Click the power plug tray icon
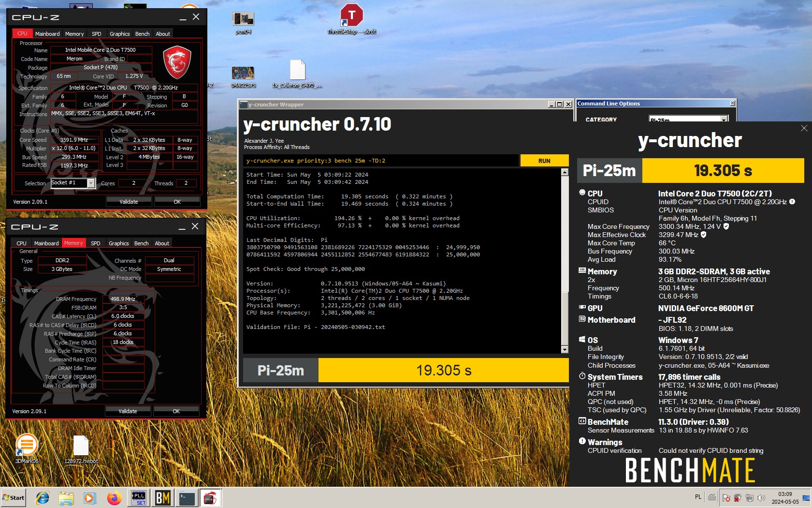 point(738,498)
